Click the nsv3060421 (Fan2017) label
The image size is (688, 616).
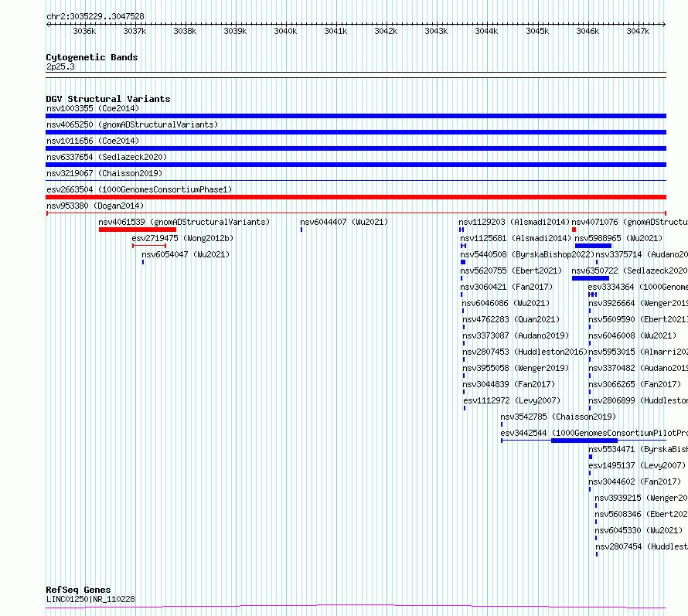(506, 287)
